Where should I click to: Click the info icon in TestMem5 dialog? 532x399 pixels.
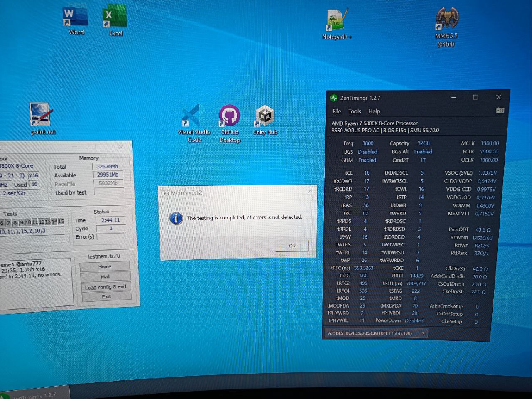pyautogui.click(x=176, y=218)
